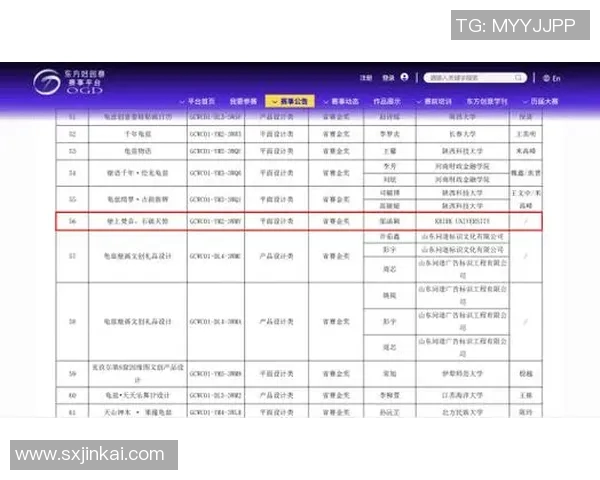Select highlighted row 56 number cell
600x480 pixels.
coord(72,221)
